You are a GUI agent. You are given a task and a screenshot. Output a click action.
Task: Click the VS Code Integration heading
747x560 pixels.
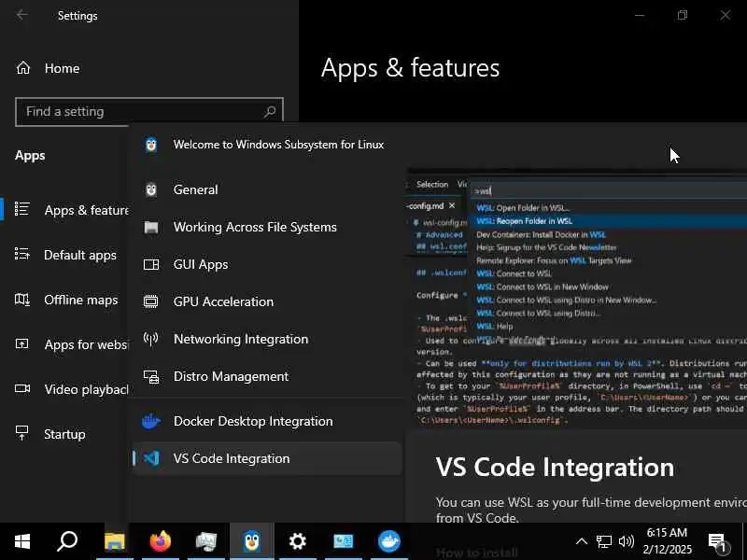(x=555, y=468)
